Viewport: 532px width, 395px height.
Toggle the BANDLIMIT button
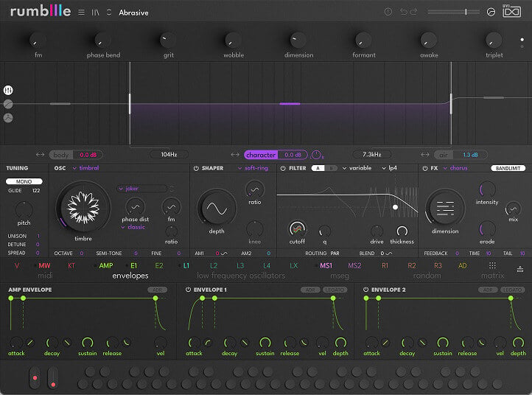pos(508,168)
